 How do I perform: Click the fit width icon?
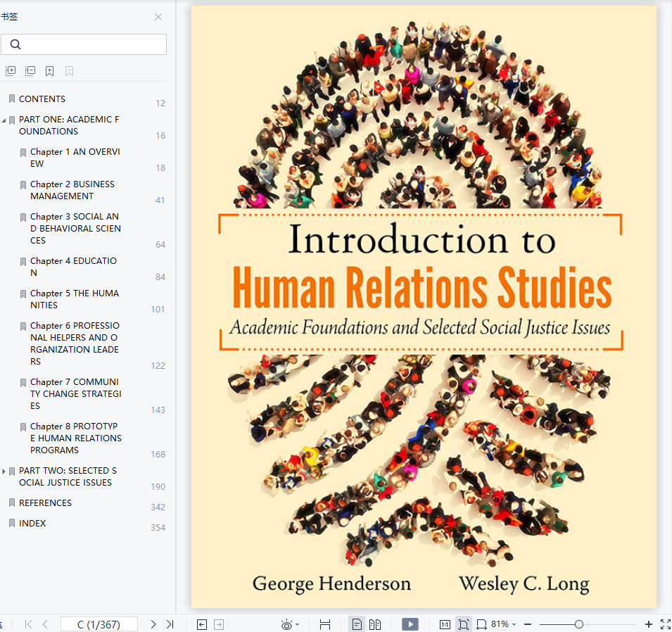coord(482,625)
